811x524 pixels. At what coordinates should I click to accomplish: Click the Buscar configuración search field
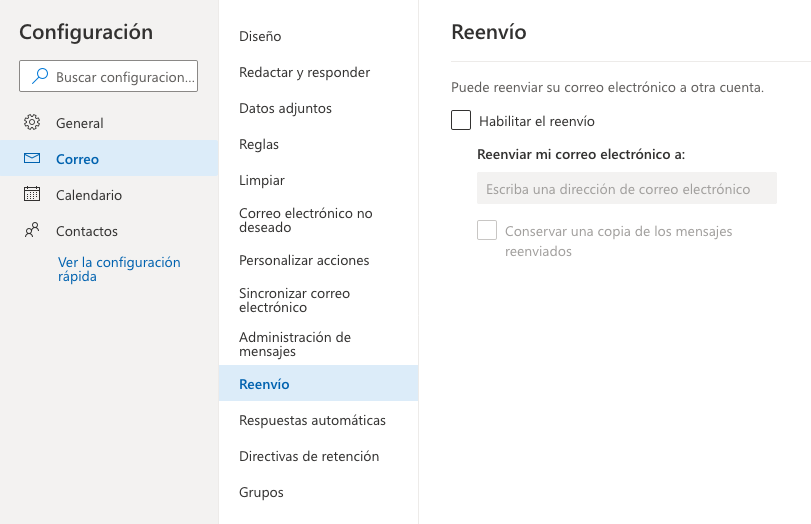tap(109, 76)
